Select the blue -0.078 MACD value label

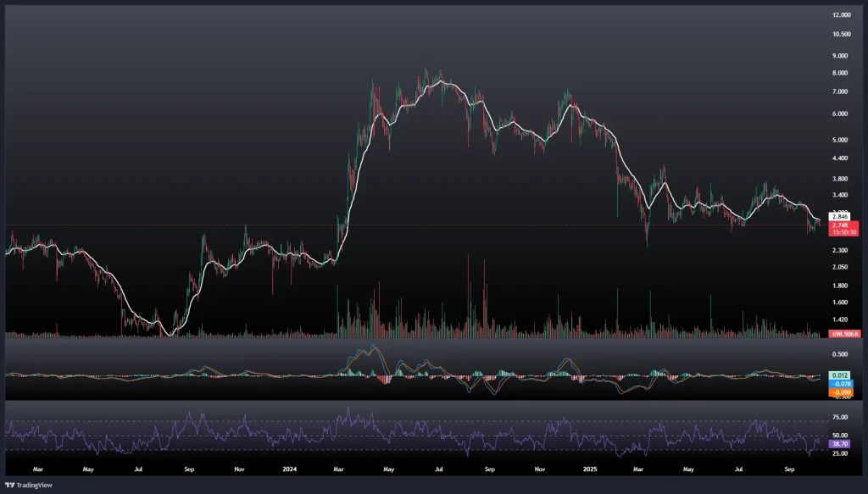click(842, 384)
